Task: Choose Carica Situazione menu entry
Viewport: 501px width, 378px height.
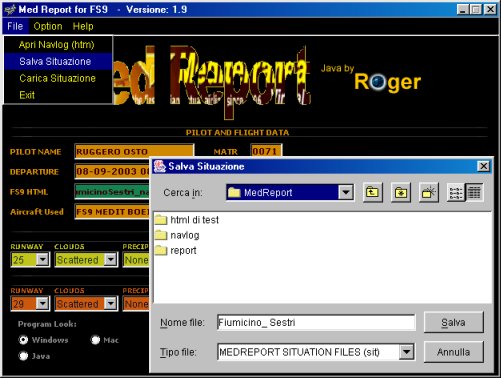Action: 58,78
